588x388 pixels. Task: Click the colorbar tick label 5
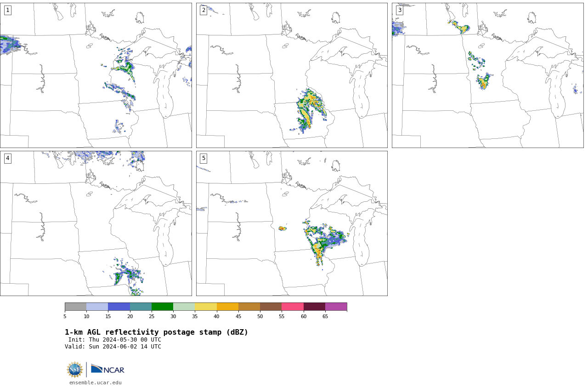65,316
